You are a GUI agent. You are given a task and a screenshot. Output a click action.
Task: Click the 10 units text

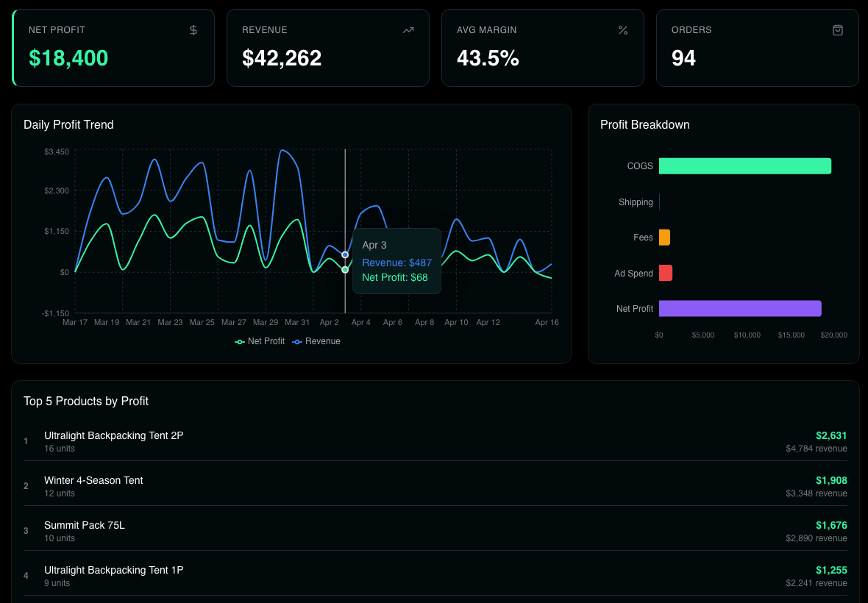click(60, 538)
